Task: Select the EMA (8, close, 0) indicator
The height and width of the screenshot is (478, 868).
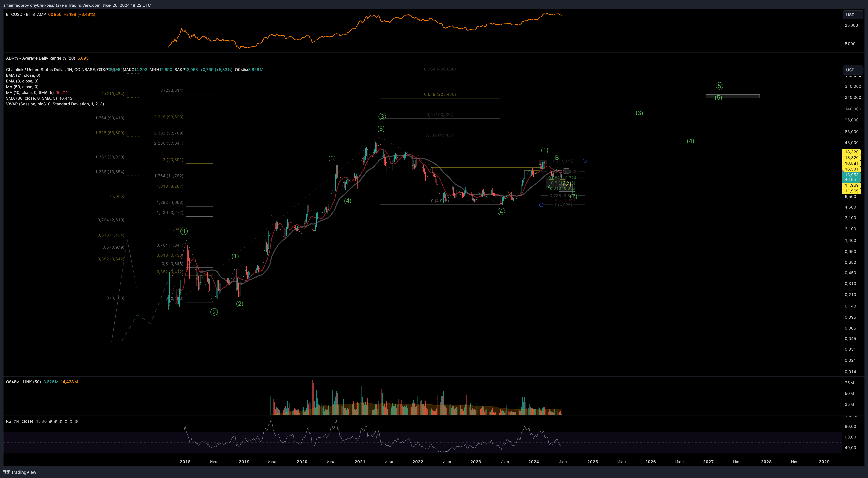Action: click(x=22, y=81)
